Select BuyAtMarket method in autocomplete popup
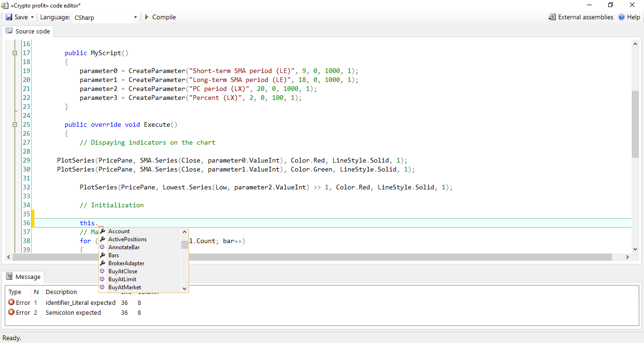 coord(124,287)
